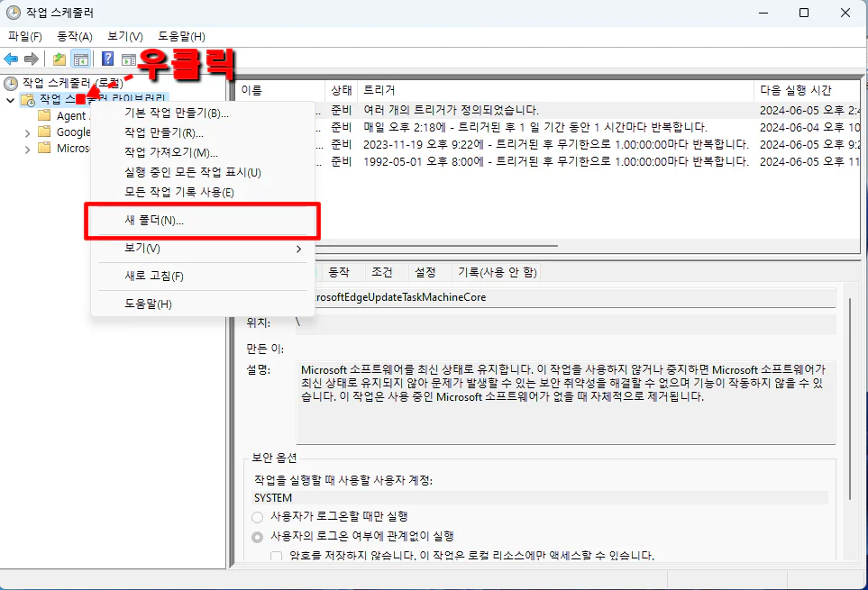Switch to the 조건 tab
Screen dimensions: 868x590
[382, 272]
